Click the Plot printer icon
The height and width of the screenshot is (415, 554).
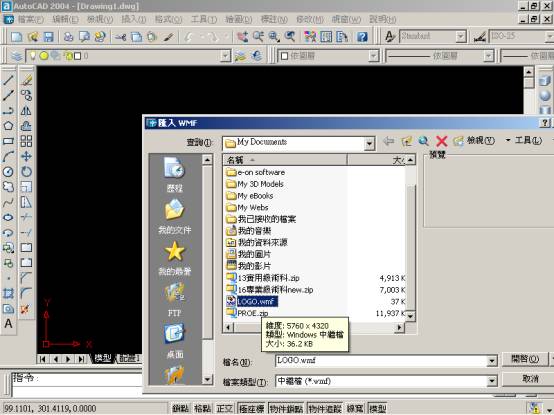tap(68, 37)
